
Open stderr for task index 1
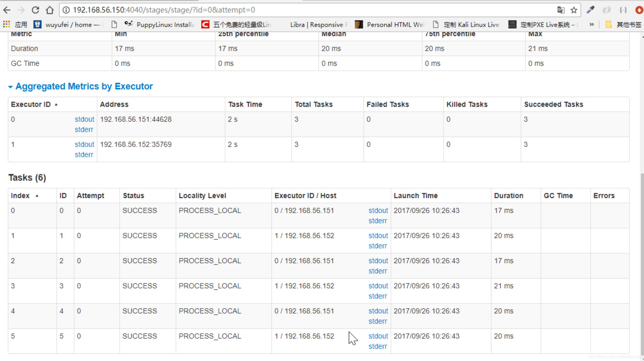[x=378, y=246]
